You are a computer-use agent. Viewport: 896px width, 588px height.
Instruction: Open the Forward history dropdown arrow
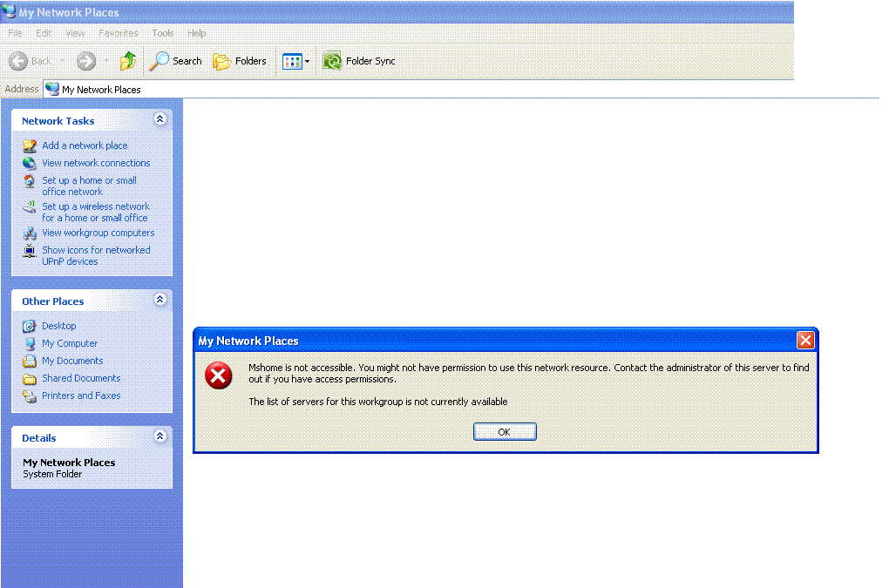(x=106, y=61)
